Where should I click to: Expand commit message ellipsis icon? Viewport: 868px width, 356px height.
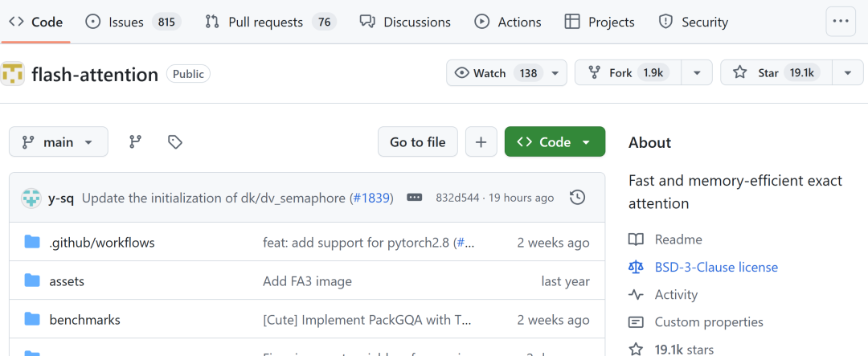415,198
